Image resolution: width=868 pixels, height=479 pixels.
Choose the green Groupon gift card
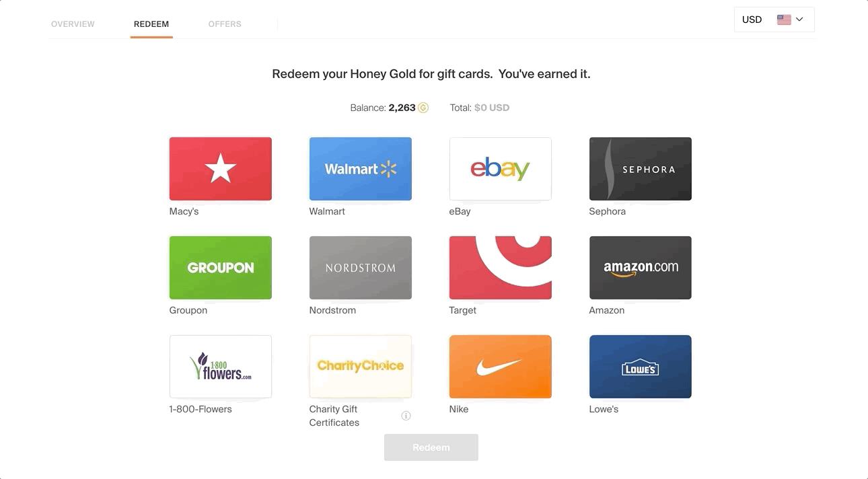point(221,268)
